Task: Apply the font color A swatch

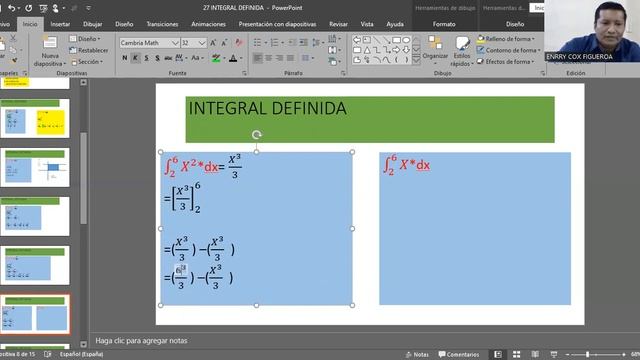Action: click(233, 58)
